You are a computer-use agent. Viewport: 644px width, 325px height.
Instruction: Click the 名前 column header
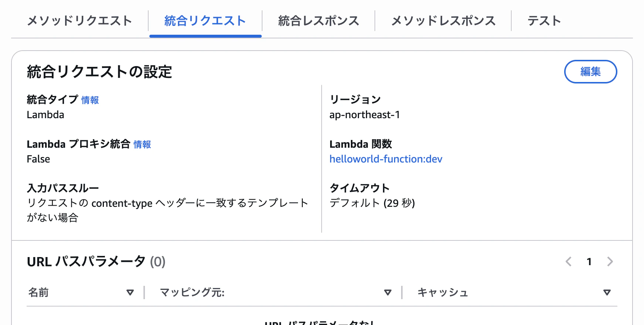[x=39, y=292]
